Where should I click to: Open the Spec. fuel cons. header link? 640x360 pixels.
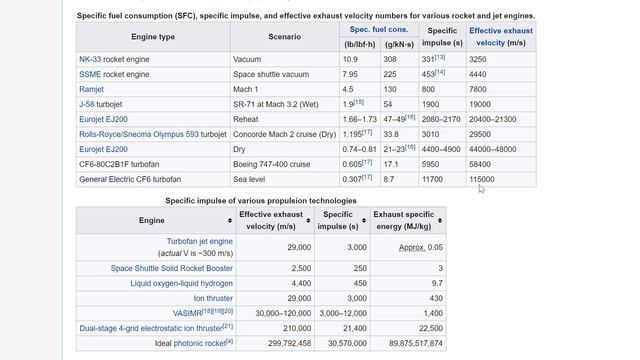point(379,29)
